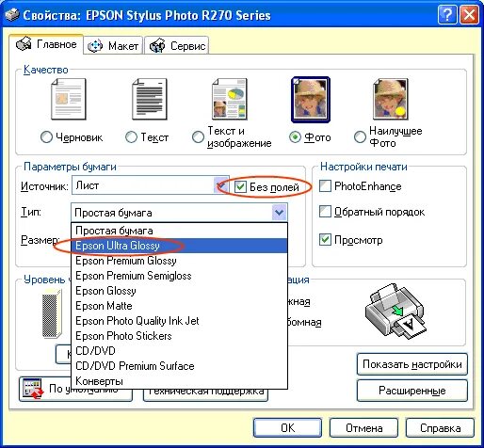Viewport: 484px width, 448px height.
Task: Enable the Обратный порядок checkbox
Action: click(x=325, y=212)
